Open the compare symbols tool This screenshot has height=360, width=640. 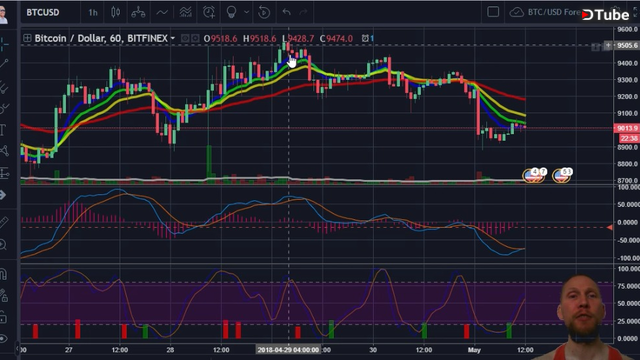pyautogui.click(x=138, y=13)
